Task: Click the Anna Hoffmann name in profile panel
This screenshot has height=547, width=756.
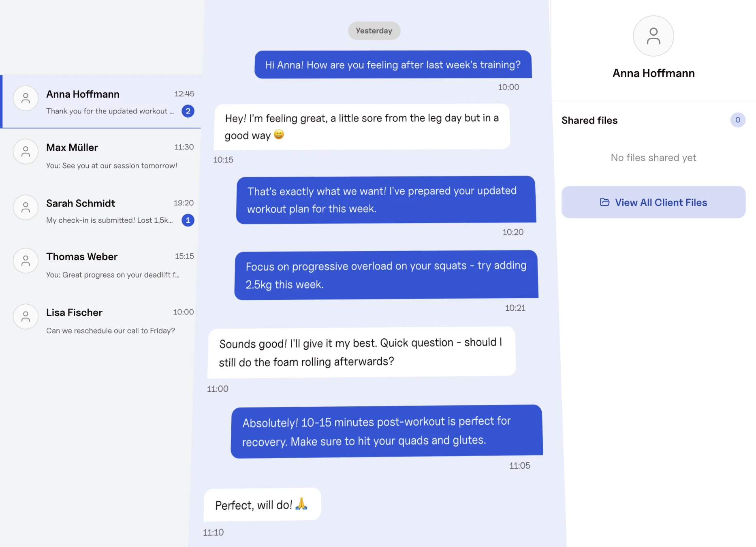Action: tap(653, 73)
